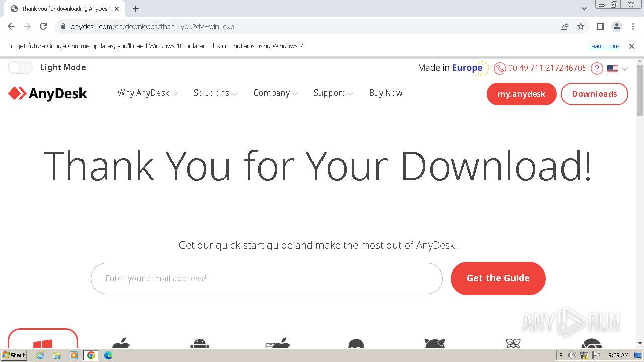Bookmark this page with the star icon

[x=581, y=27]
